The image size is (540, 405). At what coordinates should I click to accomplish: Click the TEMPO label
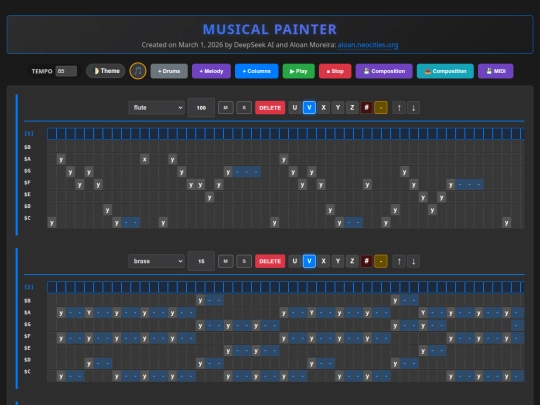coord(42,71)
